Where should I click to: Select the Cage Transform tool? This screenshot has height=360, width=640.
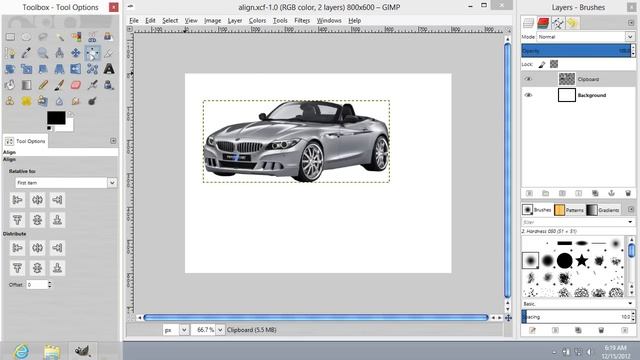(x=92, y=69)
